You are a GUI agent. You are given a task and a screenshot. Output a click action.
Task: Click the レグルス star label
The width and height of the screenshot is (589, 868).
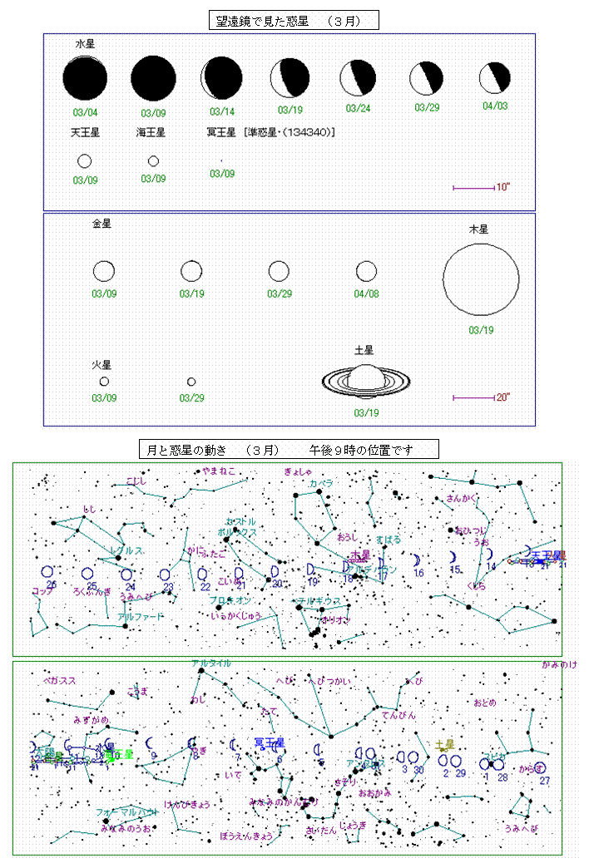pyautogui.click(x=127, y=550)
